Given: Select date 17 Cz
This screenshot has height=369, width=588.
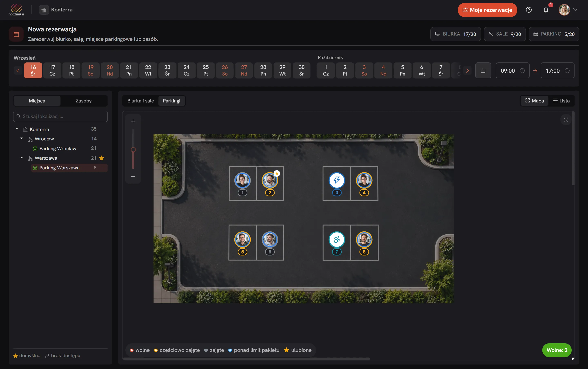Looking at the screenshot, I should click(52, 71).
